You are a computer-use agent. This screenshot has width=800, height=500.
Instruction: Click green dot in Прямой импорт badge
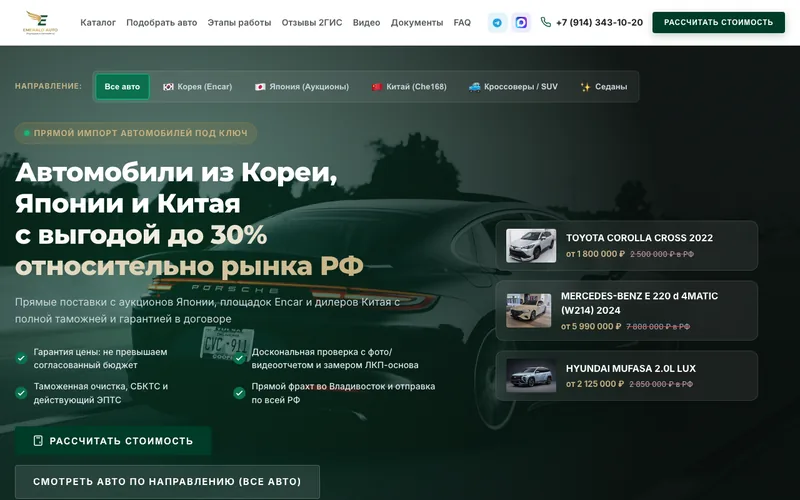[27, 133]
